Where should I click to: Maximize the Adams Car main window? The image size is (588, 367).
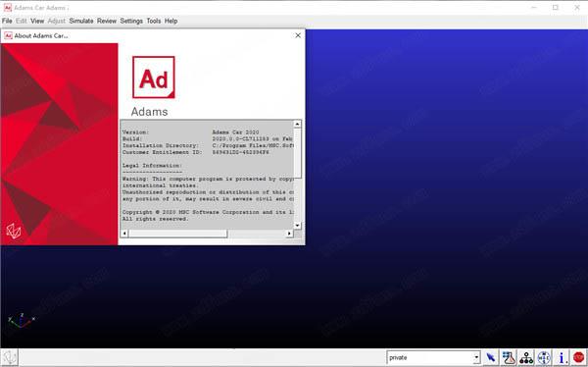click(556, 8)
